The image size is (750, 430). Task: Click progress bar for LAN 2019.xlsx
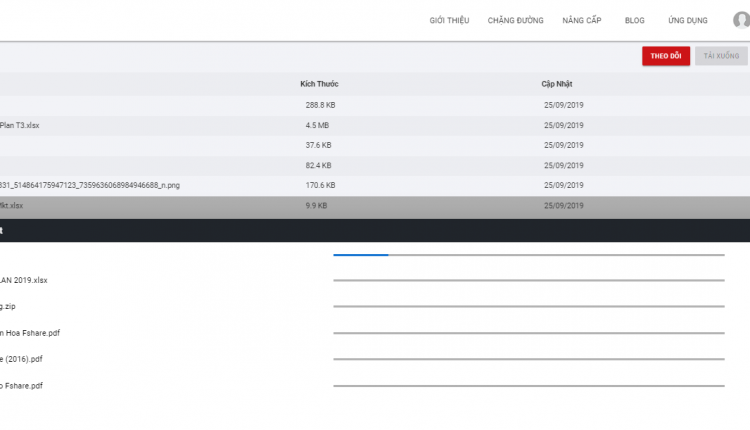coord(529,280)
